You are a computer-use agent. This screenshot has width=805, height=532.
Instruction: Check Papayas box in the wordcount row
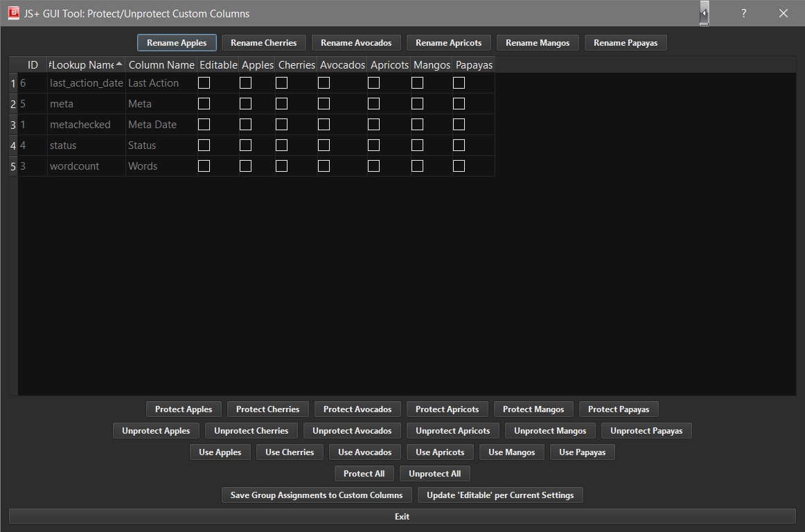[459, 166]
